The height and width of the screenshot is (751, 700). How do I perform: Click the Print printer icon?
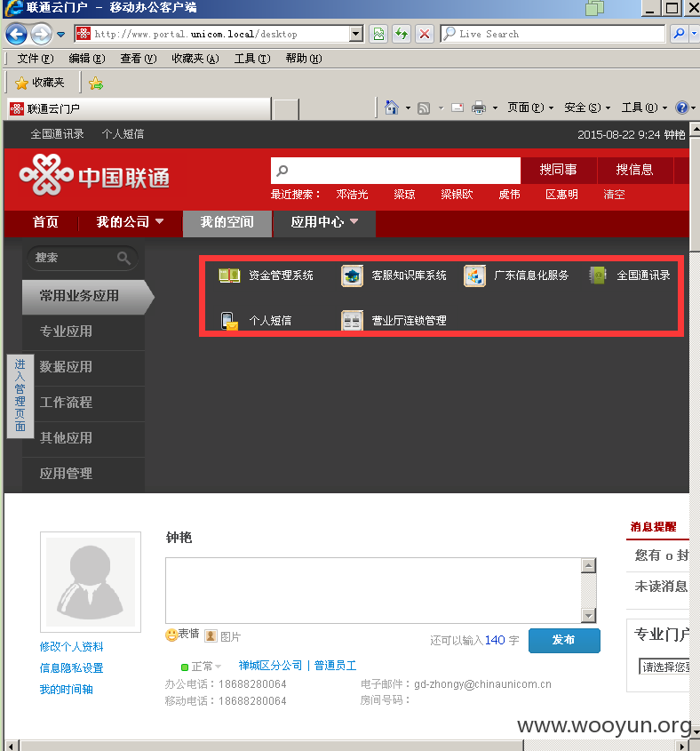click(x=479, y=108)
